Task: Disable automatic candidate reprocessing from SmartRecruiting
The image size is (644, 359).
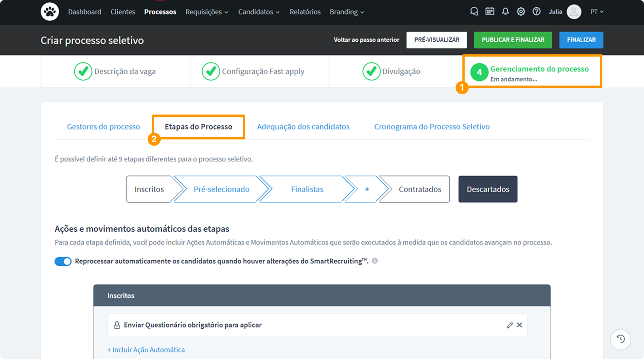Action: click(x=63, y=261)
